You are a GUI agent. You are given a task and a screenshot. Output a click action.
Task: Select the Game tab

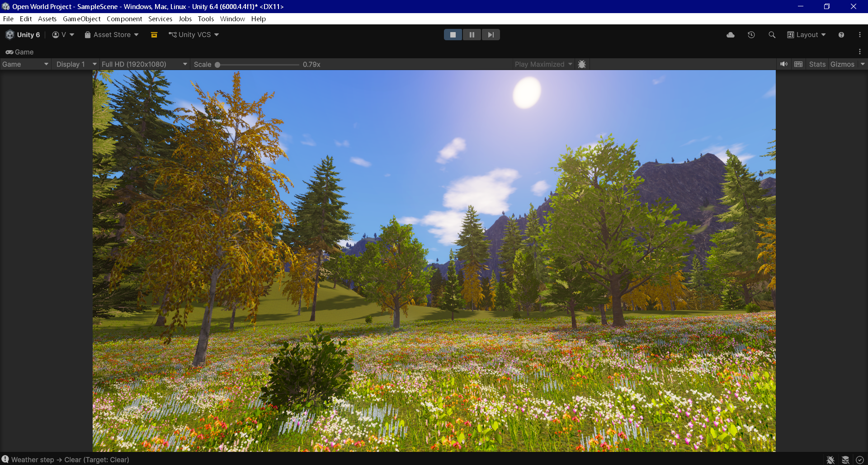click(x=20, y=52)
